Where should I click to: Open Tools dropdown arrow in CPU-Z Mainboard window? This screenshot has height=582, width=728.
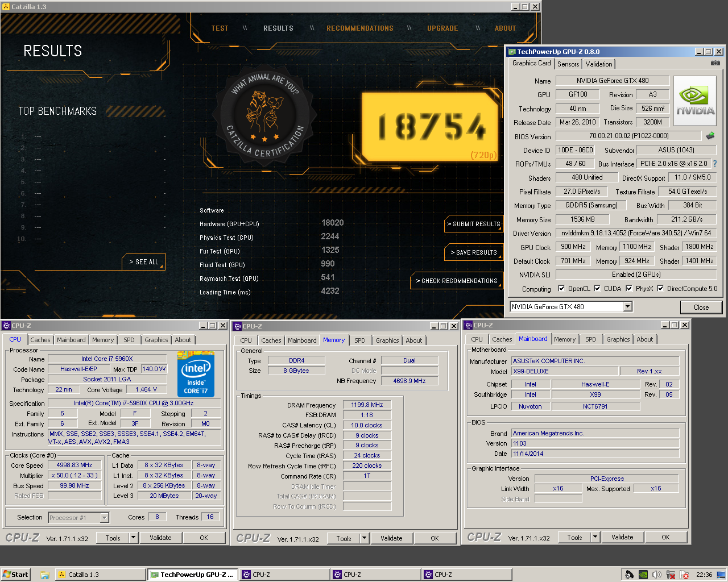[595, 537]
